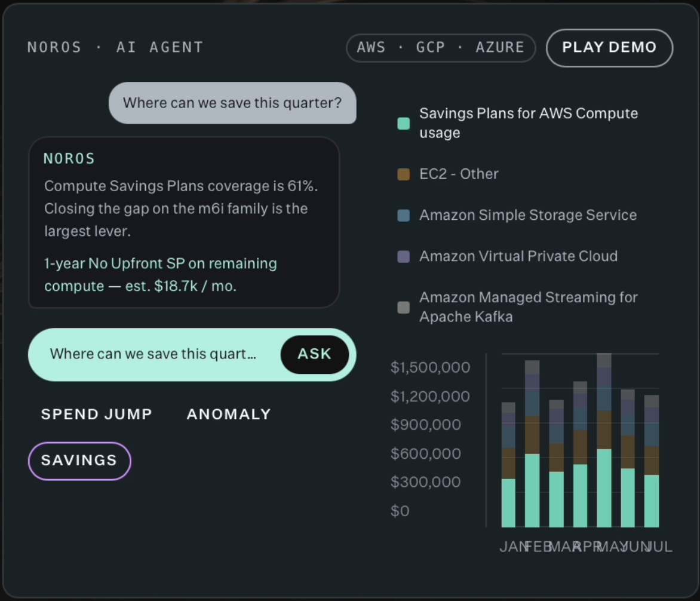Click the JUL bar in the chart
Image resolution: width=700 pixels, height=601 pixels.
[652, 461]
